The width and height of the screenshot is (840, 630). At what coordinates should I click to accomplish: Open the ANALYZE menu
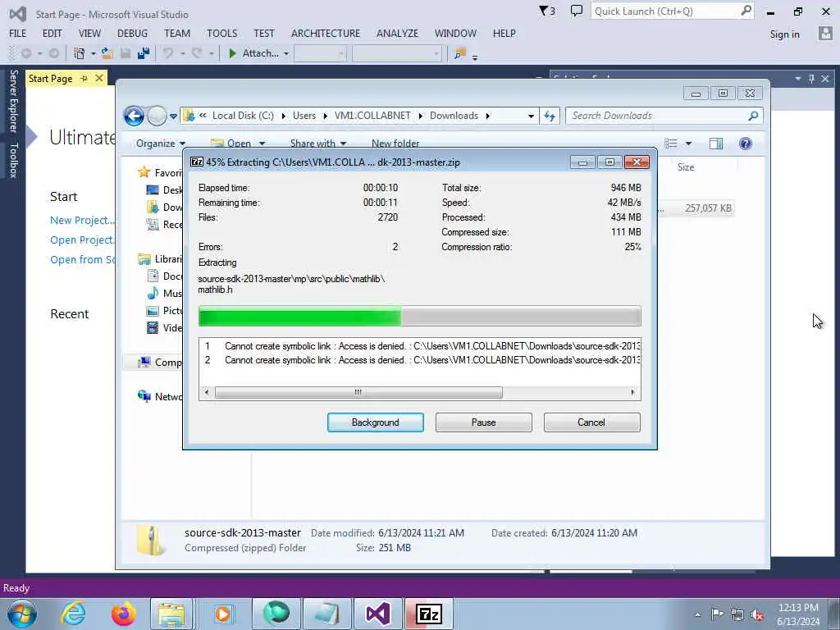pos(397,33)
